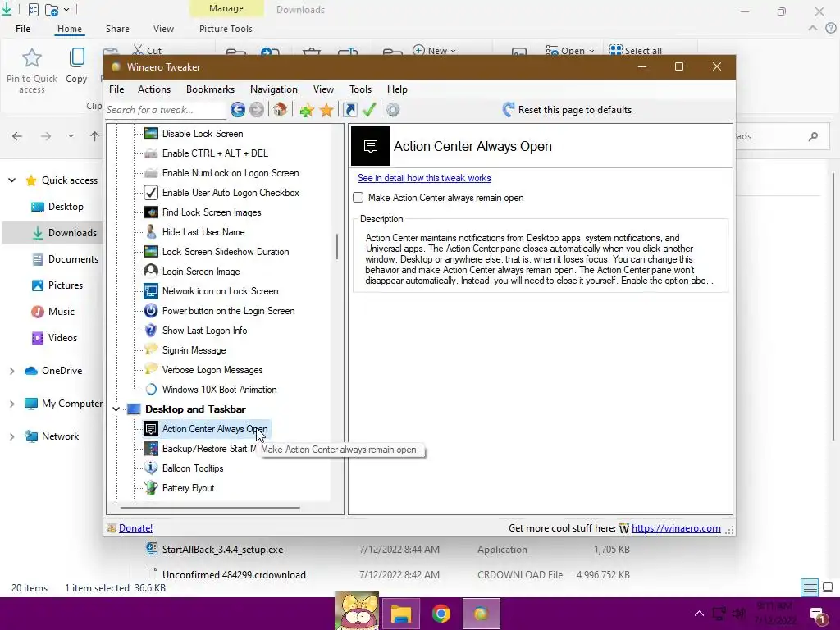Open notifications Action Center icon on taskbar
Viewport: 840px width, 630px height.
tap(818, 614)
